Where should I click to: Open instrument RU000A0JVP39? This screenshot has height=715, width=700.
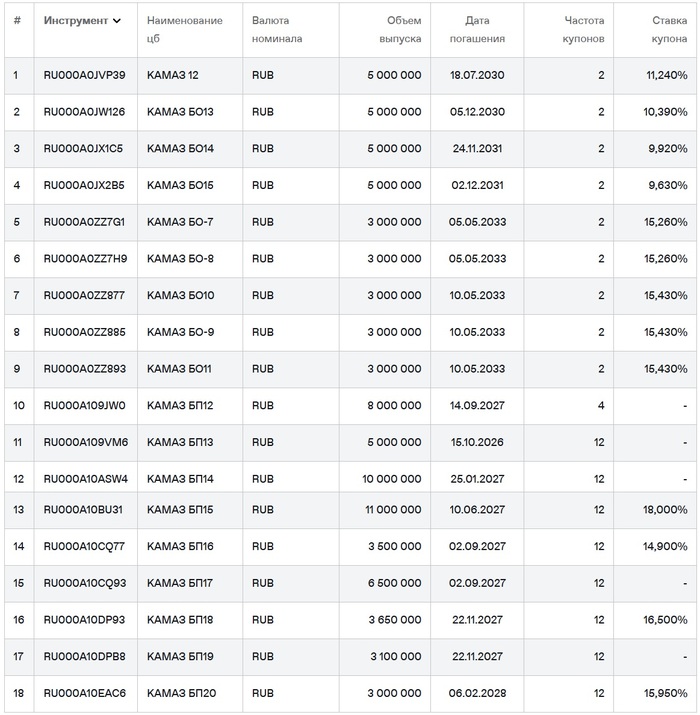point(84,75)
